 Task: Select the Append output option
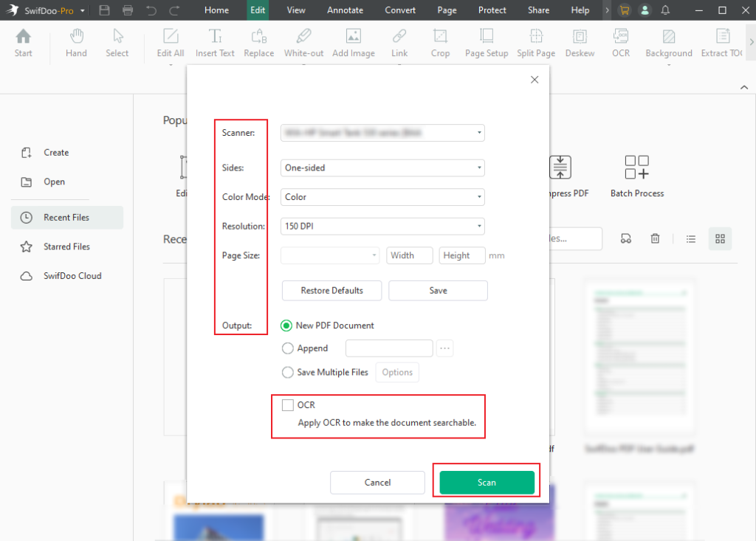[x=287, y=348]
